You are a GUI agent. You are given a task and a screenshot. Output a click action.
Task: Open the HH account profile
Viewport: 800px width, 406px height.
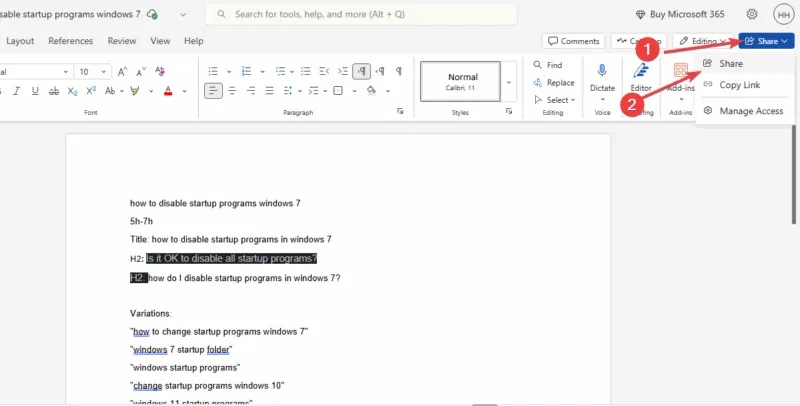point(784,15)
